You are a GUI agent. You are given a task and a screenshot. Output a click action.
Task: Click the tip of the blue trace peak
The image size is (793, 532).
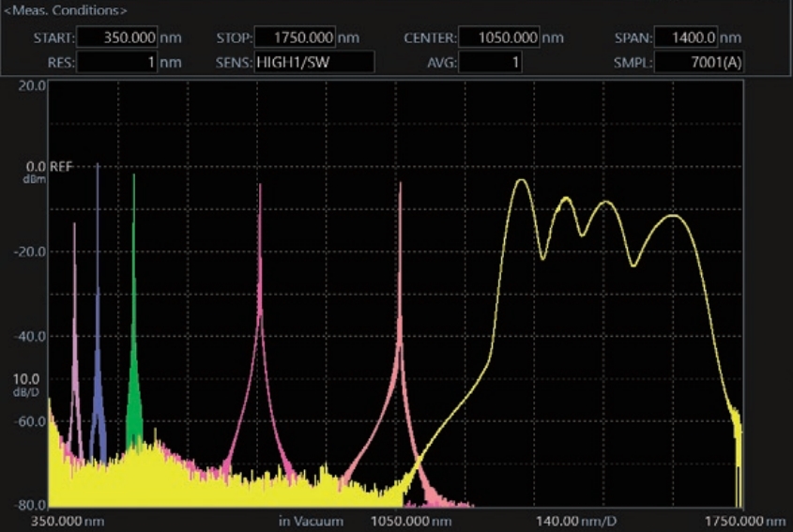click(98, 165)
